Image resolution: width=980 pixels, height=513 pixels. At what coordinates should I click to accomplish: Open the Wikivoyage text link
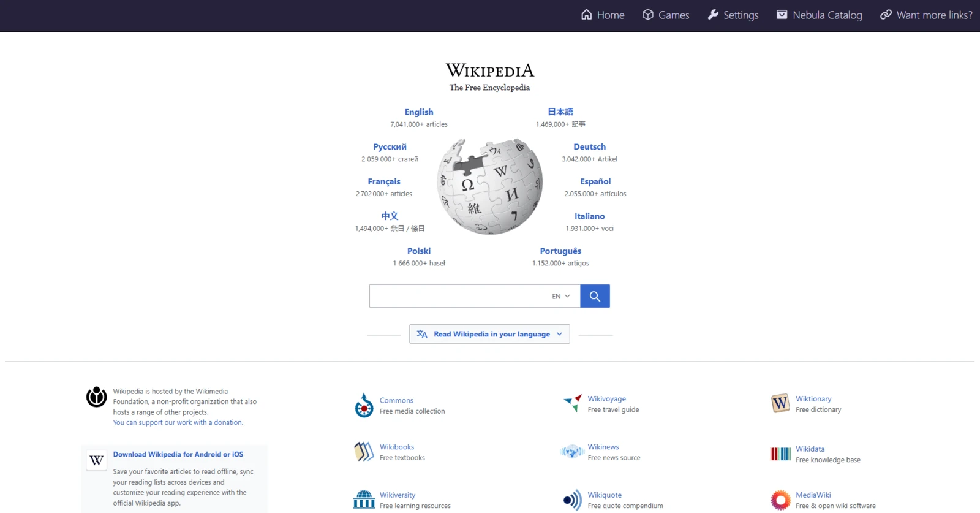tap(607, 399)
